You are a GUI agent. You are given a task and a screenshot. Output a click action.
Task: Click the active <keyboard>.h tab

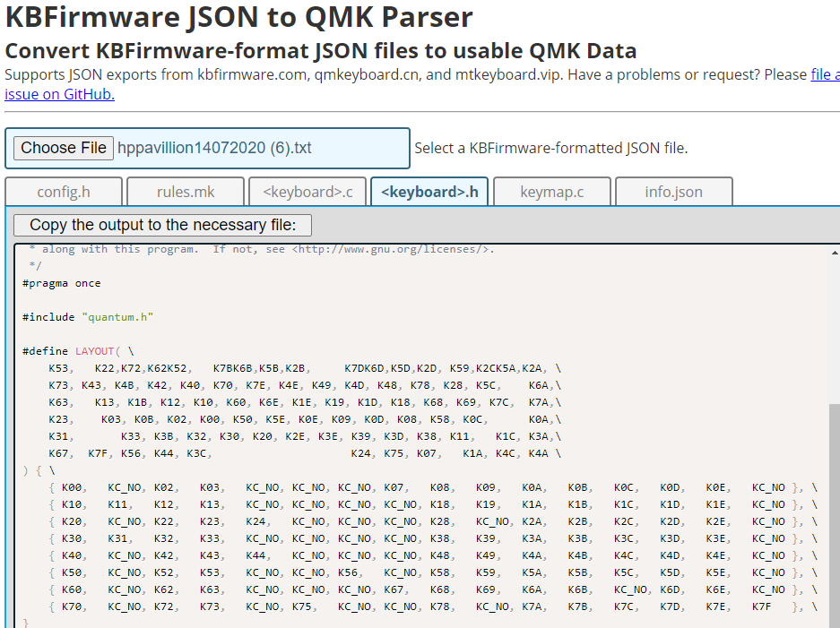pos(429,192)
